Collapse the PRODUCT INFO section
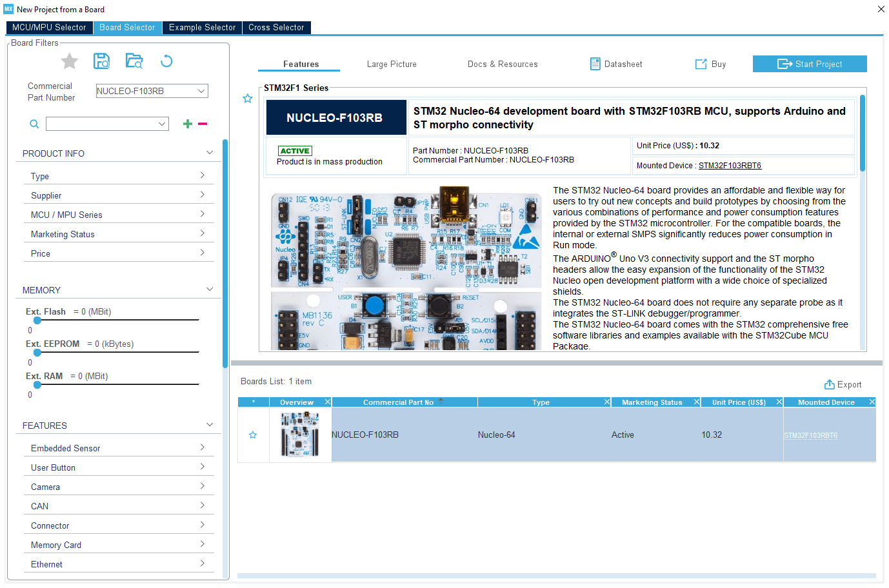The height and width of the screenshot is (588, 889). [209, 153]
